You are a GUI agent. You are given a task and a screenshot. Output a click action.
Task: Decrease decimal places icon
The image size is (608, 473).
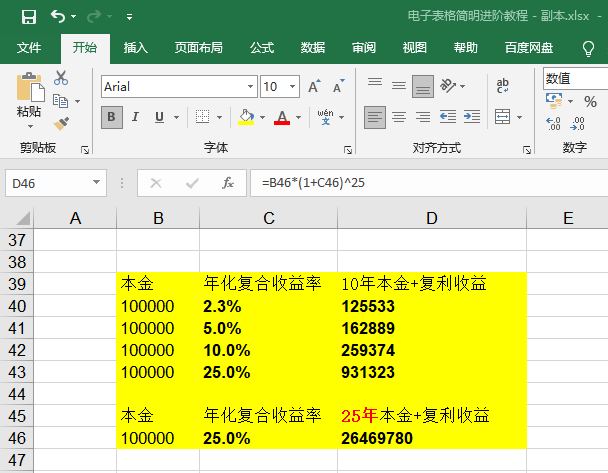[x=578, y=124]
